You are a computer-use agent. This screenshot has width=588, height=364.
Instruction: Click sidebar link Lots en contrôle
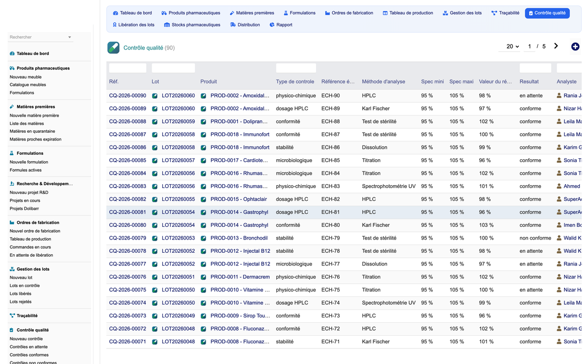click(x=24, y=286)
